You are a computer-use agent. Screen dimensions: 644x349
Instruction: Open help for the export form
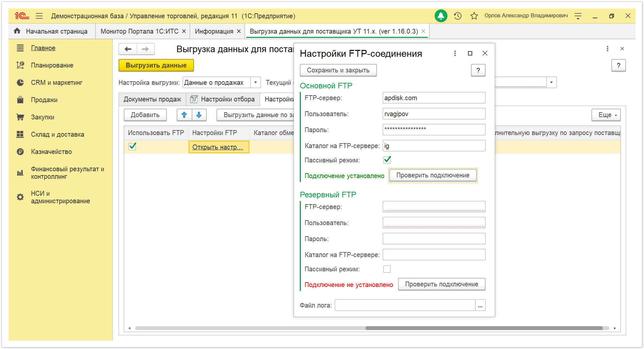click(x=619, y=66)
